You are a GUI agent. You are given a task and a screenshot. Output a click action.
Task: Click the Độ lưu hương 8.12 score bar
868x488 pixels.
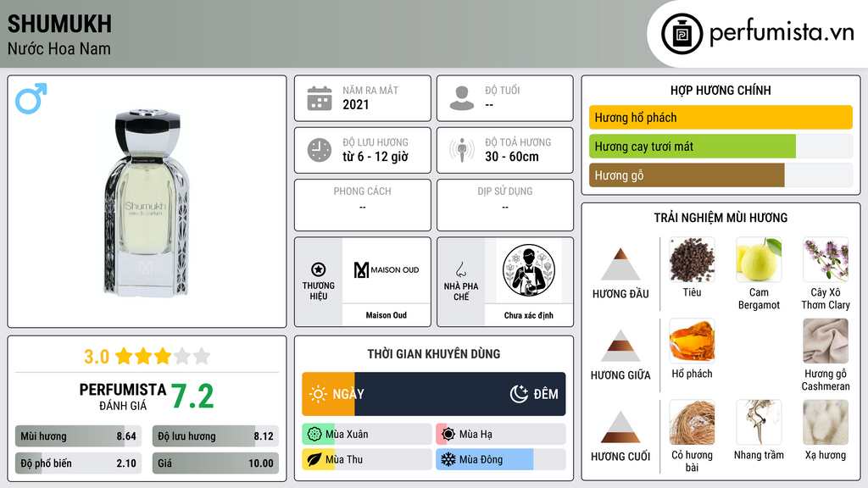click(215, 436)
